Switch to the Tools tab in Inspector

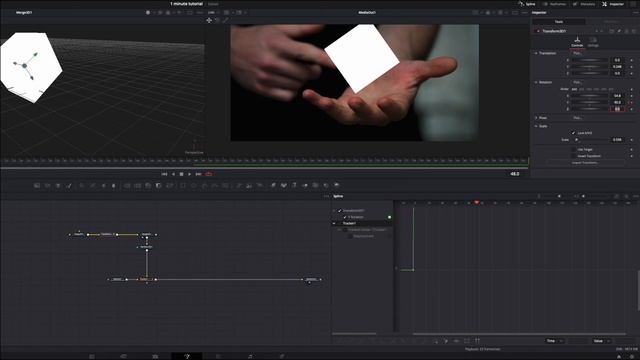(x=559, y=22)
